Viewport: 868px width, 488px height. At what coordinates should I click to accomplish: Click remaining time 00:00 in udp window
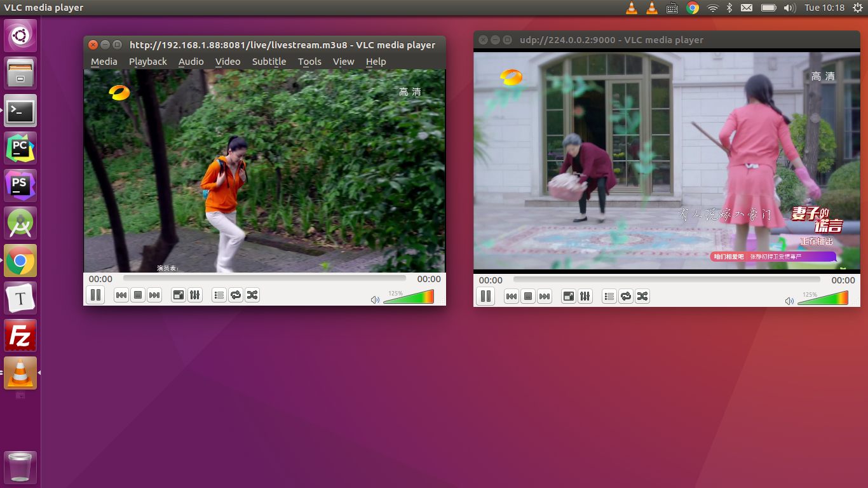coord(843,280)
